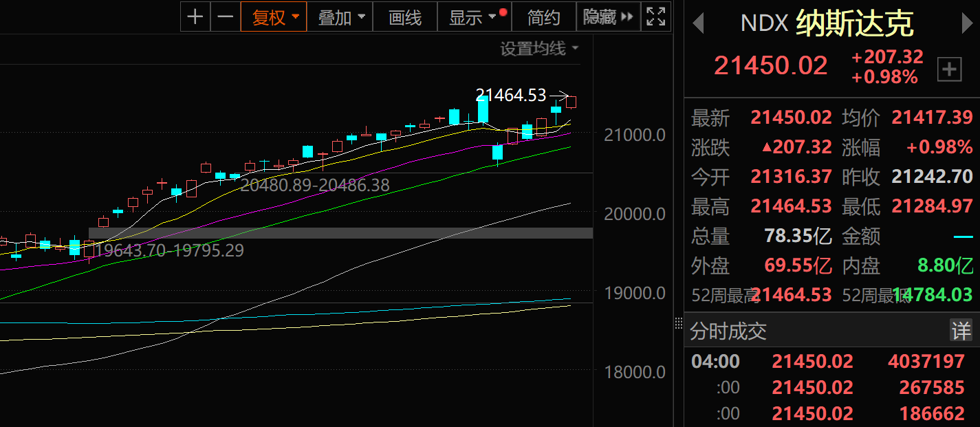Zoom out chart with minus button
The image size is (980, 427).
coord(226,17)
